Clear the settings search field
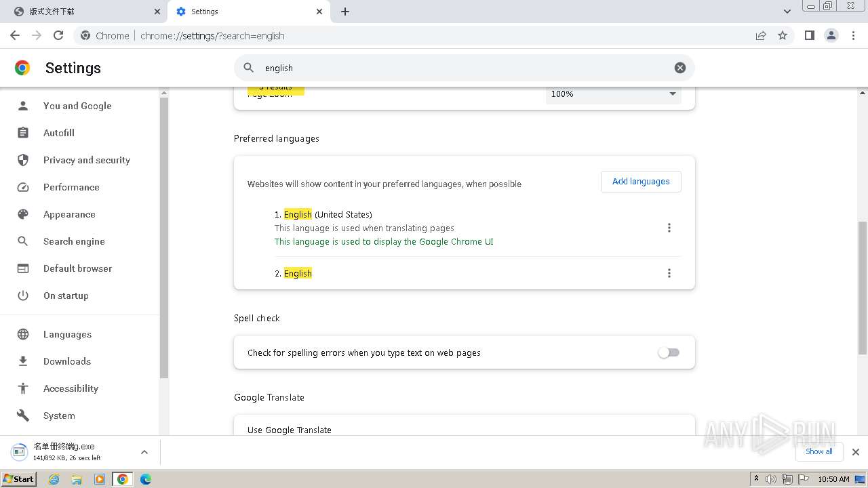Screen dimensions: 868x488 679,68
